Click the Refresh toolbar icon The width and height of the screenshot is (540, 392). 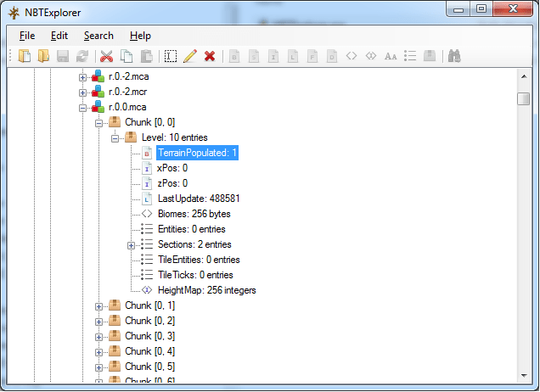point(82,56)
